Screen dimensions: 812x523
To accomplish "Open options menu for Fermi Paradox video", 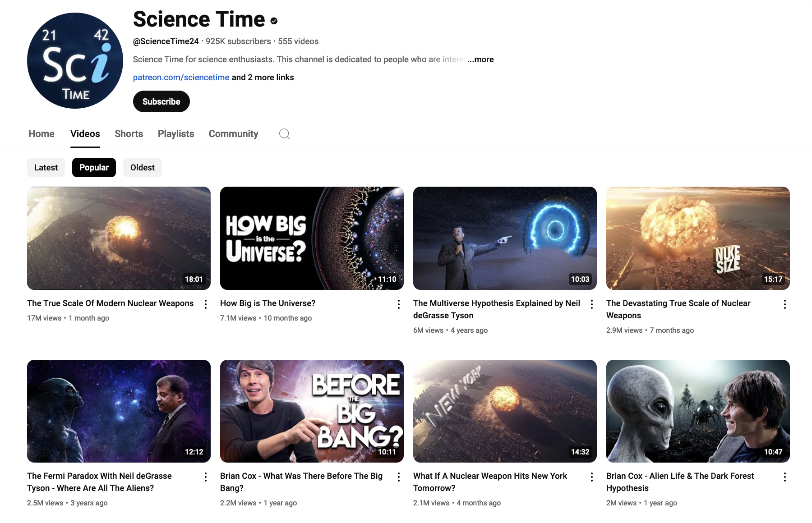I will point(206,477).
